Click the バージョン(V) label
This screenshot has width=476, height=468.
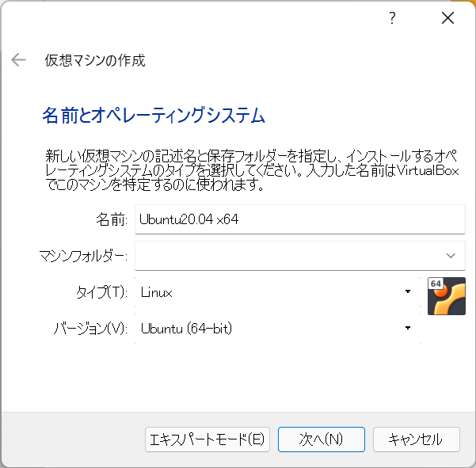coord(90,329)
